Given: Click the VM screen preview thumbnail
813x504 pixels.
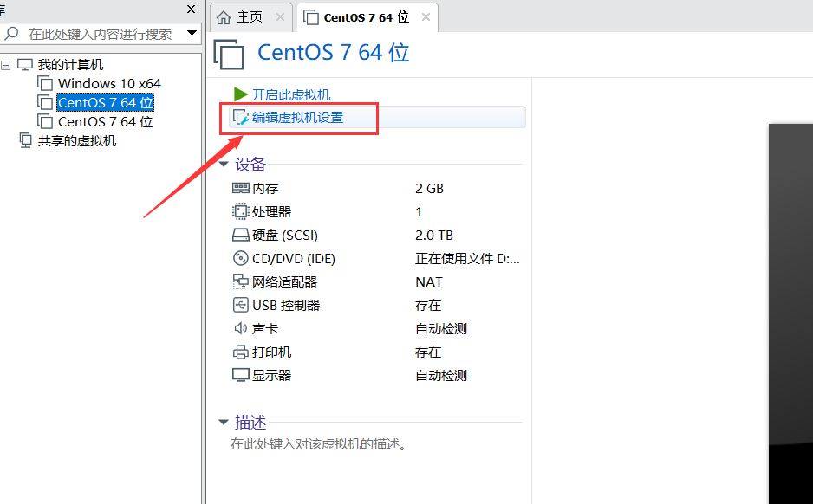Looking at the screenshot, I should coord(790,313).
